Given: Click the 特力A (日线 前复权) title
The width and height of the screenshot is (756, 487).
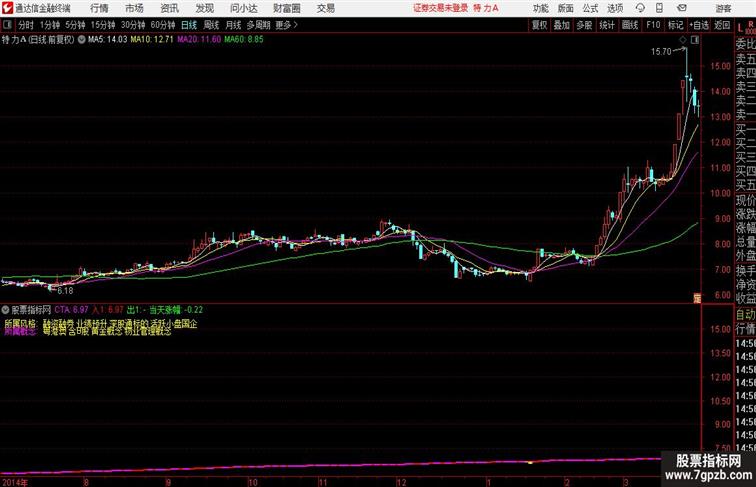Looking at the screenshot, I should coord(38,40).
